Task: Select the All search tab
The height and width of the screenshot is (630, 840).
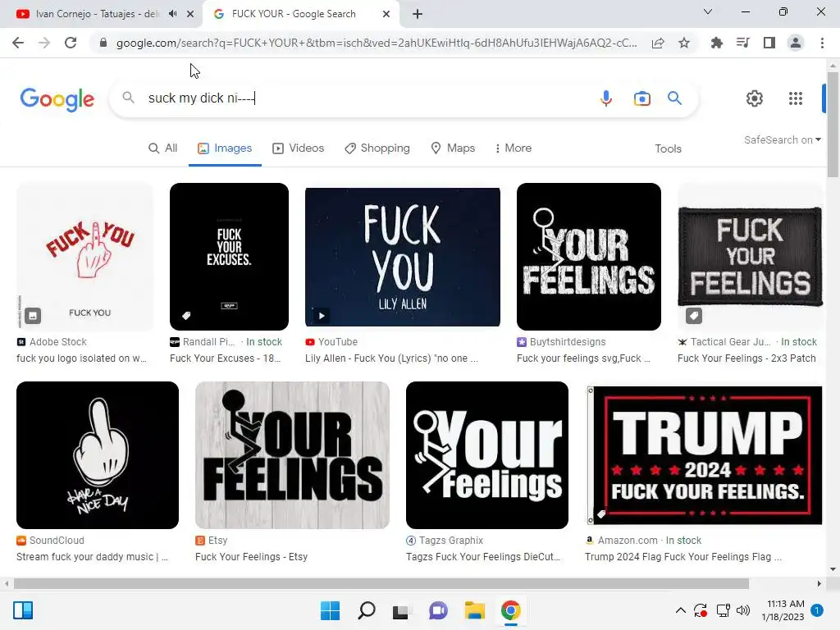Action: (x=163, y=148)
